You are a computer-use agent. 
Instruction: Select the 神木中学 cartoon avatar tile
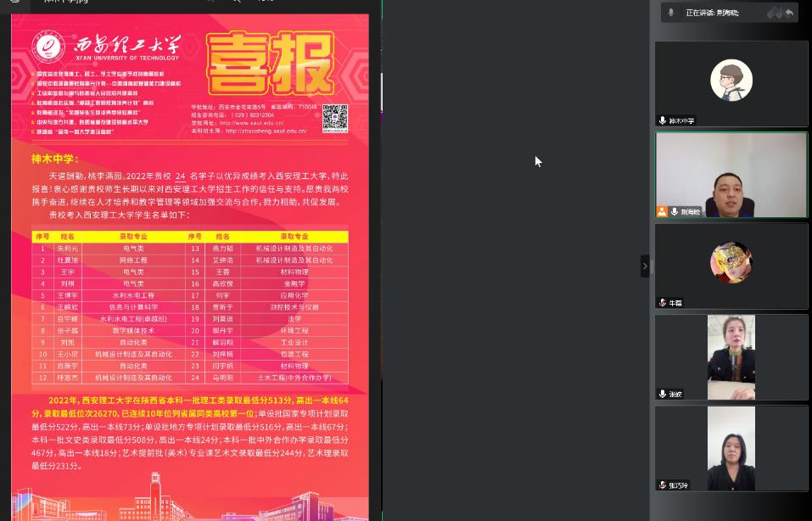coord(731,80)
